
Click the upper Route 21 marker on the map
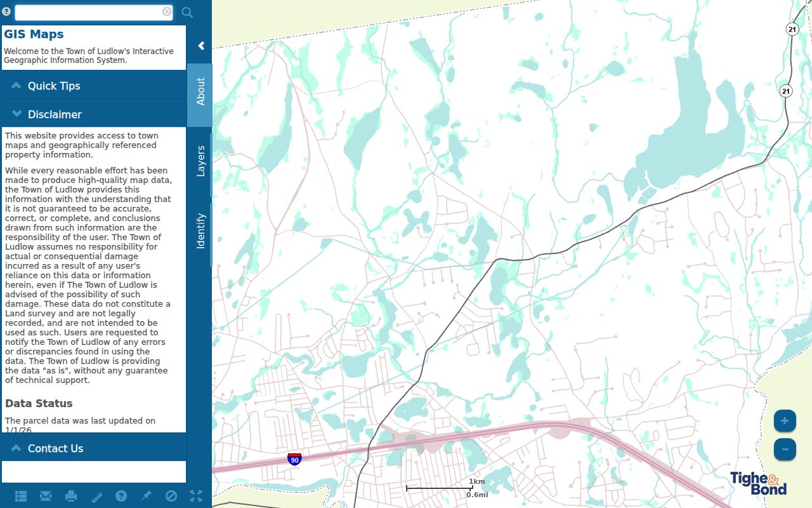792,29
